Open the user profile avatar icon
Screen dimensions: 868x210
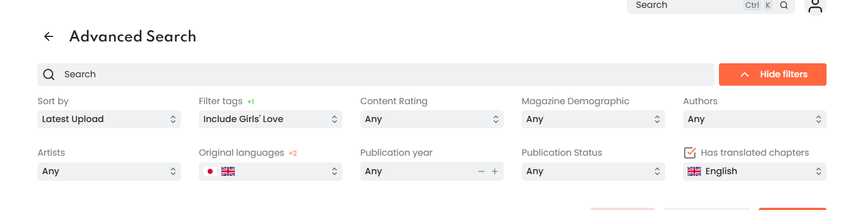(815, 6)
